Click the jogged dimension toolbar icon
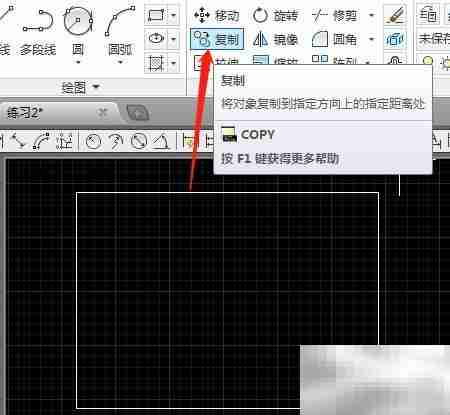Image resolution: width=450 pixels, height=415 pixels. 115,141
